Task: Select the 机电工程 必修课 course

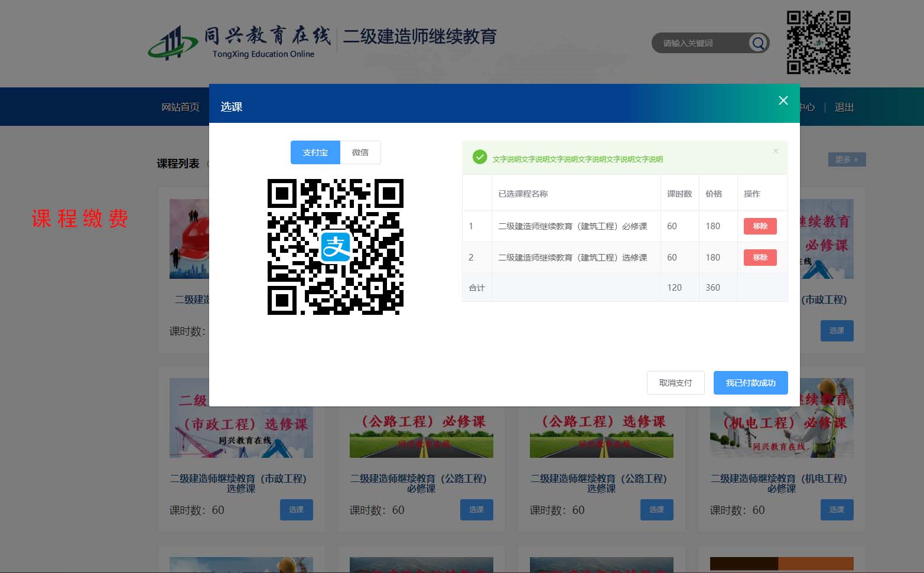Action: click(x=837, y=510)
